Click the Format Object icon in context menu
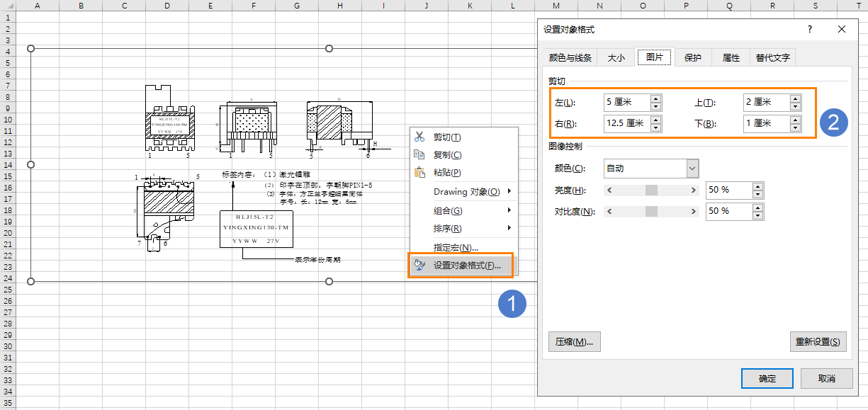Viewport: 868px width, 410px height. click(419, 266)
